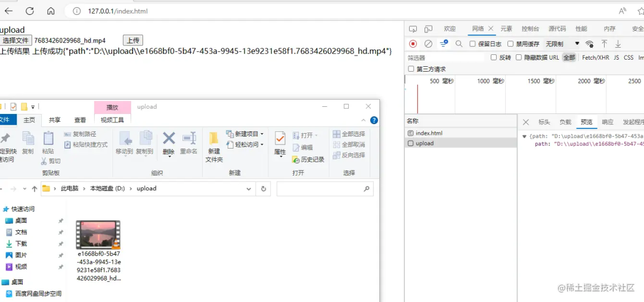The height and width of the screenshot is (302, 644).
Task: Open the 查看 ribbon tab in Explorer
Action: 80,120
